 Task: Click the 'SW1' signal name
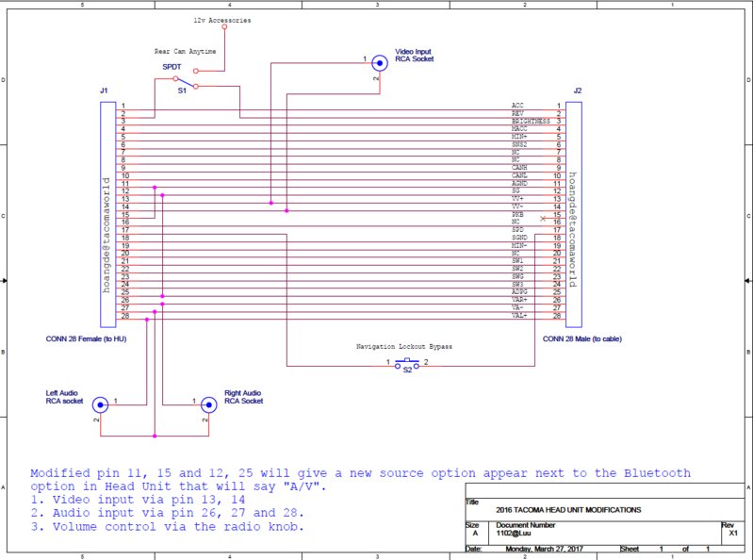517,261
